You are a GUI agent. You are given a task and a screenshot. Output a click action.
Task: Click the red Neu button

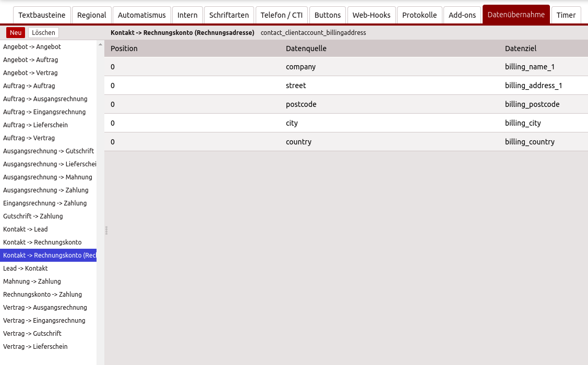(x=16, y=33)
